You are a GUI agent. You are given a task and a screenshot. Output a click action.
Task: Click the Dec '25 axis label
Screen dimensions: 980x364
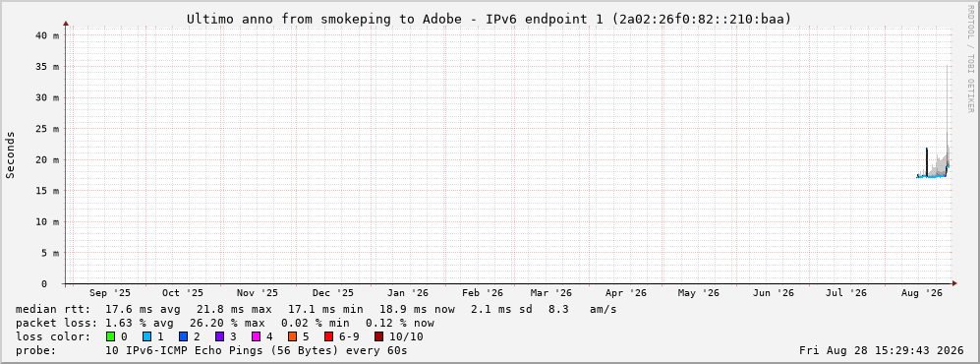click(x=332, y=293)
